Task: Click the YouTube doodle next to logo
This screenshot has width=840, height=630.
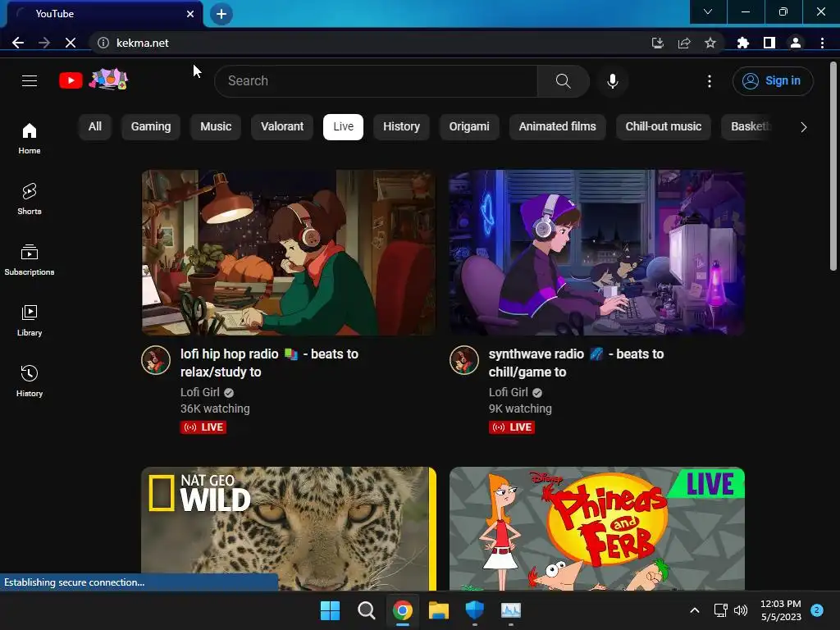Action: coord(108,80)
